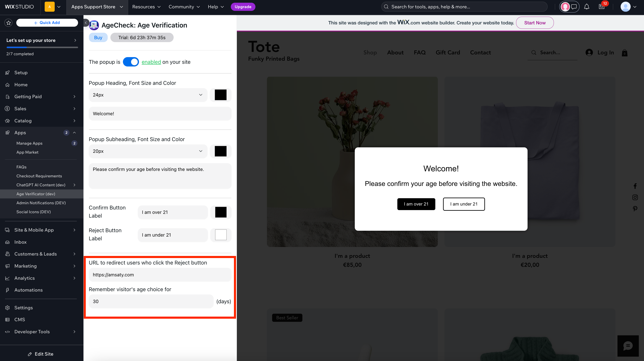Image resolution: width=644 pixels, height=361 pixels.
Task: Click the Upgrade button
Action: [x=243, y=7]
